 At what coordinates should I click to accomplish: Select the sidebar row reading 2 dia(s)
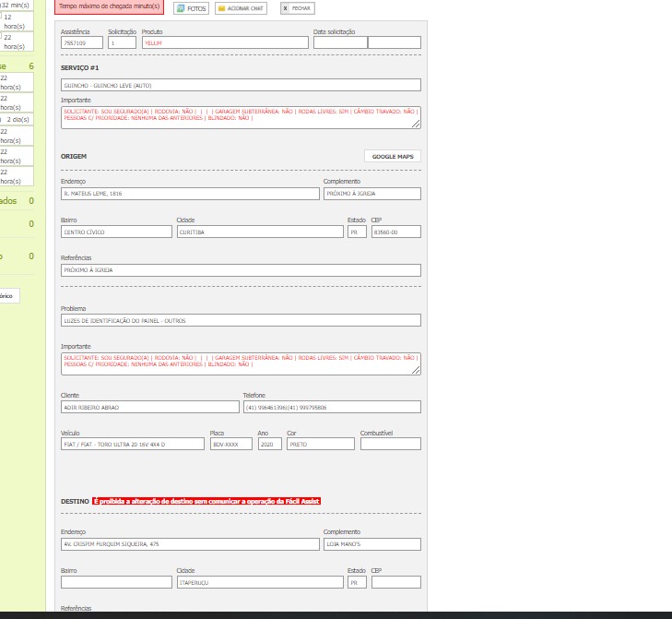(17, 119)
